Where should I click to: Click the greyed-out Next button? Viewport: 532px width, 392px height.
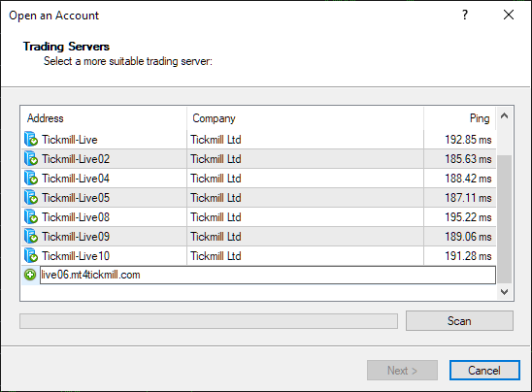[x=402, y=371]
